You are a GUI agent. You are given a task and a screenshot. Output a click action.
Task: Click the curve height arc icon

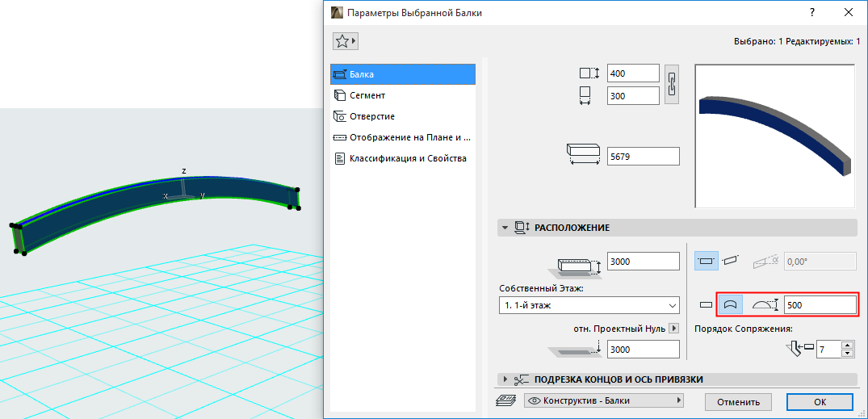[765, 304]
